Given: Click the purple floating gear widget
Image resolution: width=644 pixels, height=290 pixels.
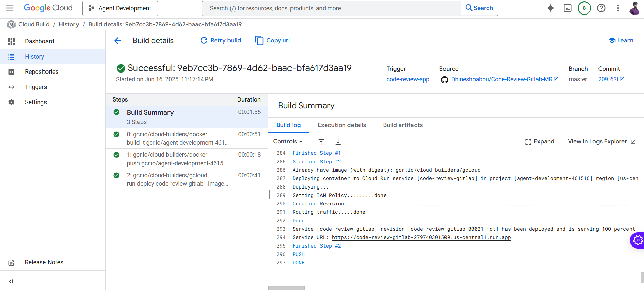Looking at the screenshot, I should pyautogui.click(x=637, y=240).
